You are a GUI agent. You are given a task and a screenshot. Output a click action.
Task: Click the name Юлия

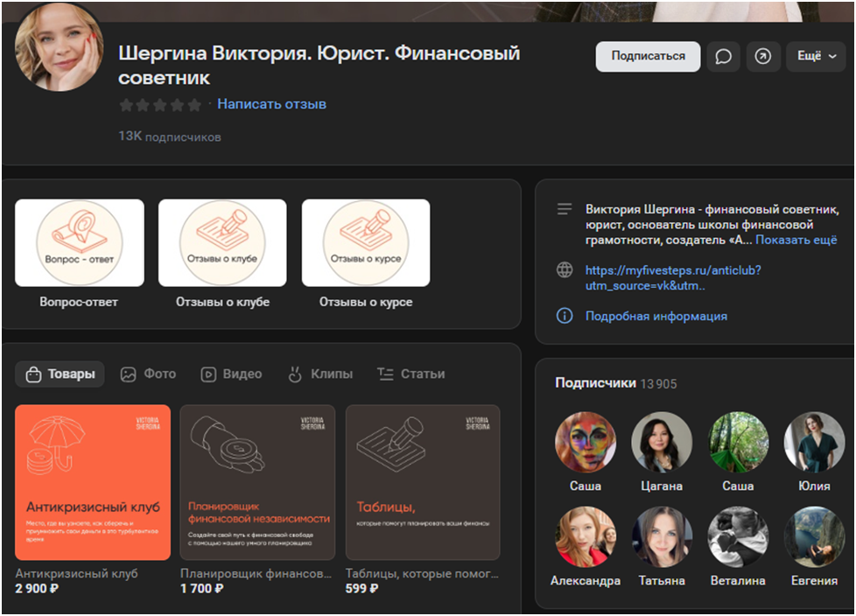coord(815,486)
